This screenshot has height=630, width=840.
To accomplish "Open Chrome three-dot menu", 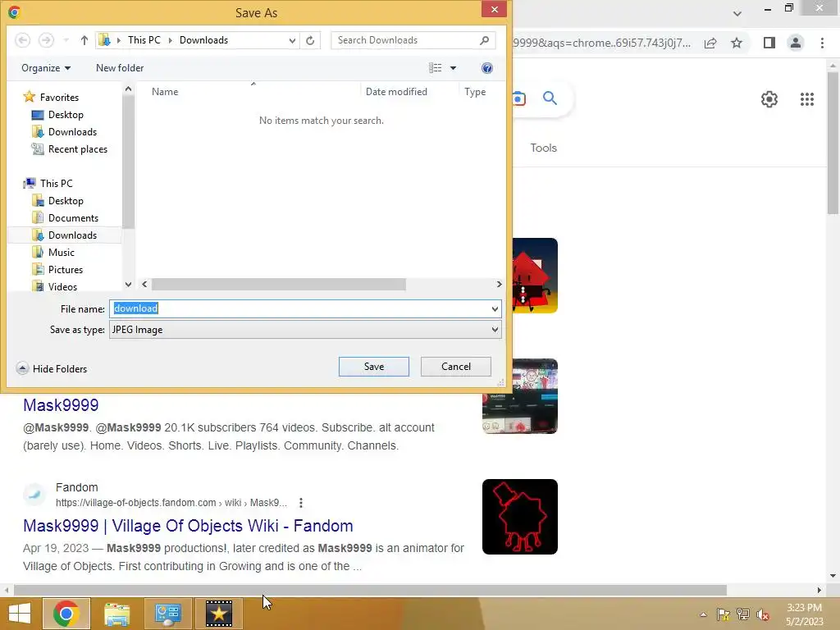I will [822, 43].
